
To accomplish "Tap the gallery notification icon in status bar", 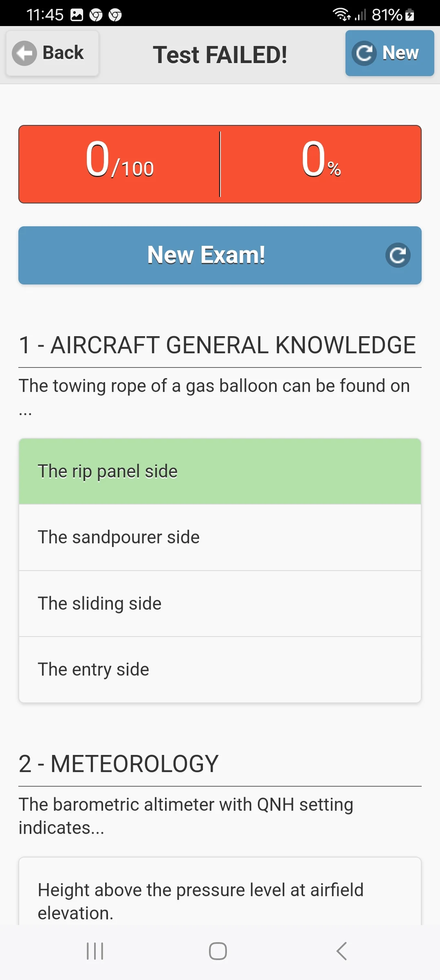I will click(77, 15).
